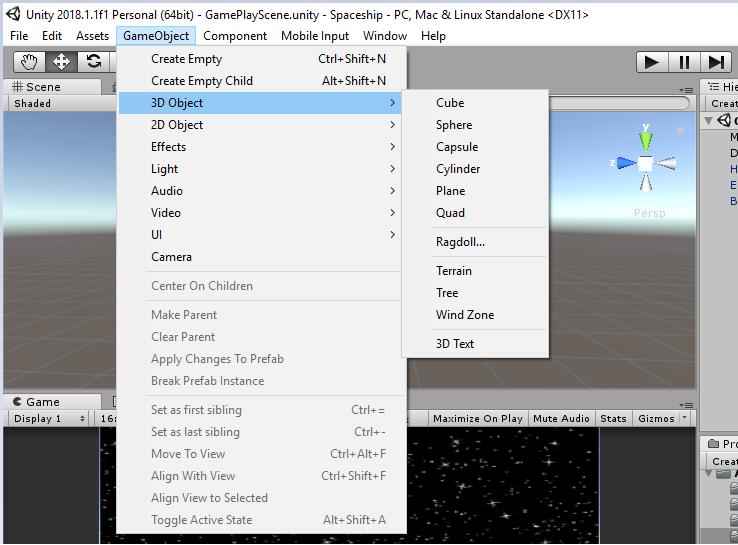Open the Project Create dropdown
Image resolution: width=738 pixels, height=545 pixels.
click(723, 461)
